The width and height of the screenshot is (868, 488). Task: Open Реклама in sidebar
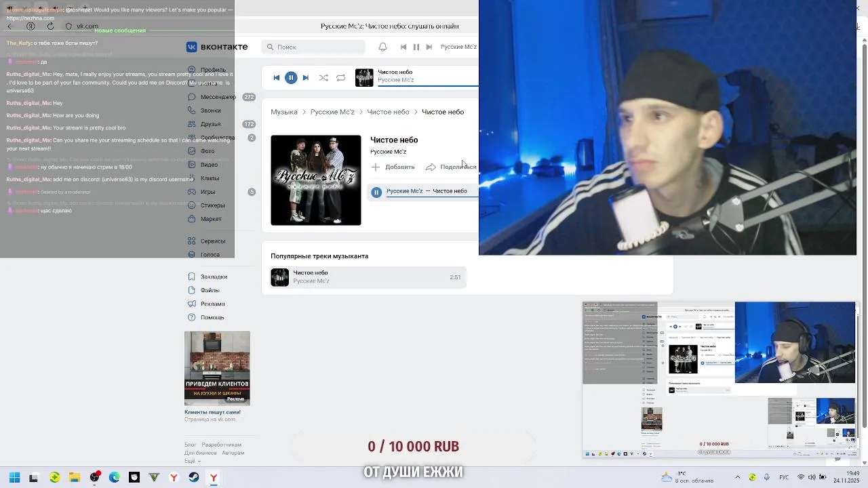point(212,304)
